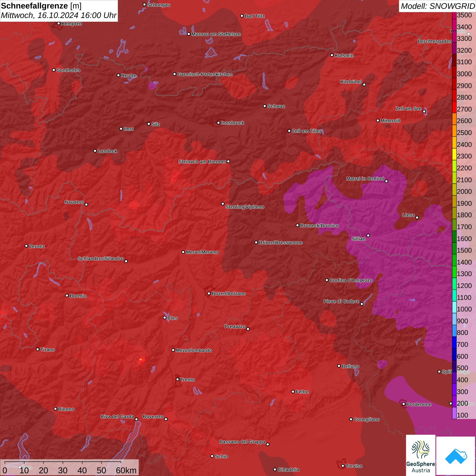Click the Modell: SNOWGRID label
476x476 pixels.
tap(438, 6)
